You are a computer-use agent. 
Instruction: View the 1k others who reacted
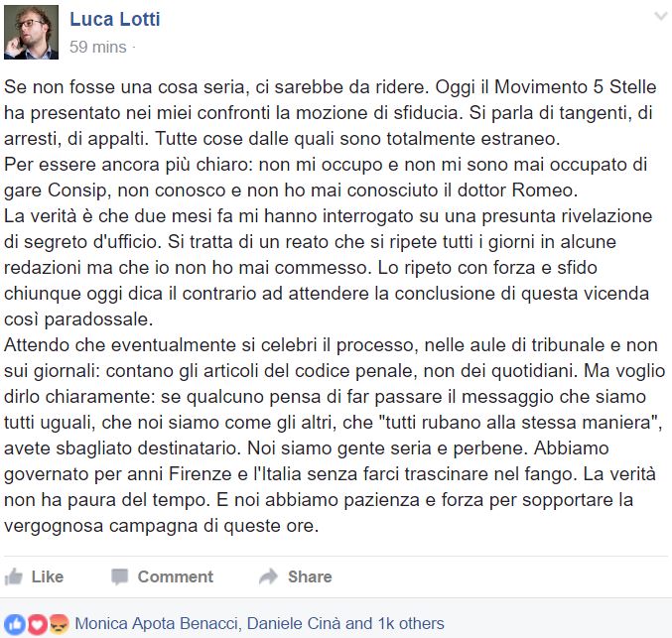tap(411, 623)
